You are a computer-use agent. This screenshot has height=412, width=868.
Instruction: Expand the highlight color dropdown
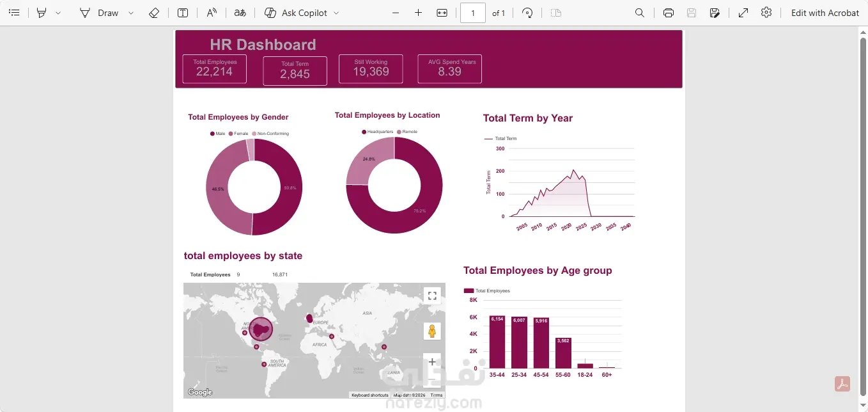coord(58,13)
